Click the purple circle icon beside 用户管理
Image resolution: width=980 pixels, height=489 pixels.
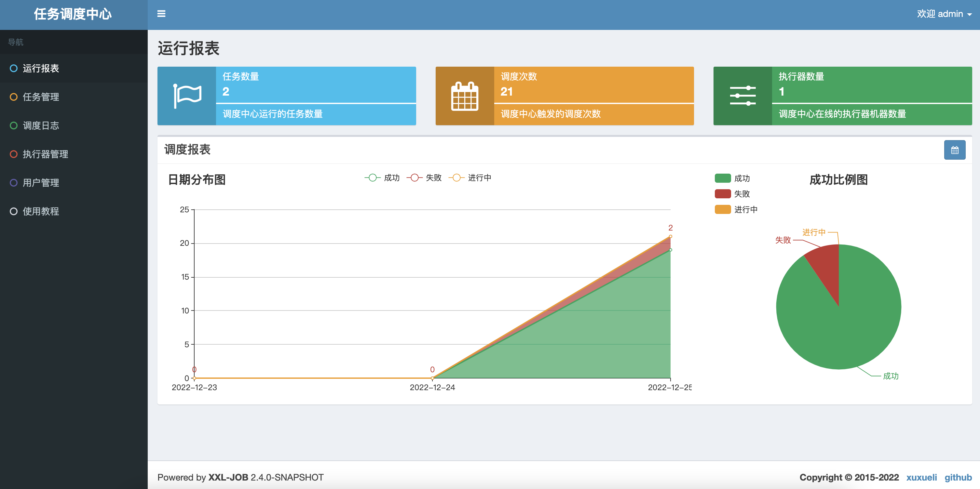click(14, 182)
